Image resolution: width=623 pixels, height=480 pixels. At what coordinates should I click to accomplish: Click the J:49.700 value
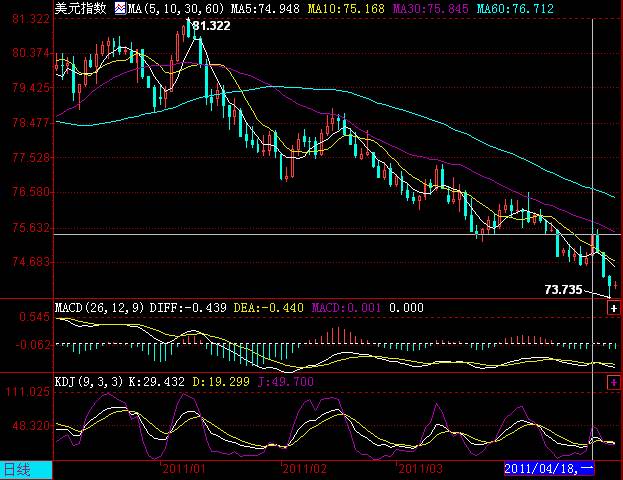286,382
